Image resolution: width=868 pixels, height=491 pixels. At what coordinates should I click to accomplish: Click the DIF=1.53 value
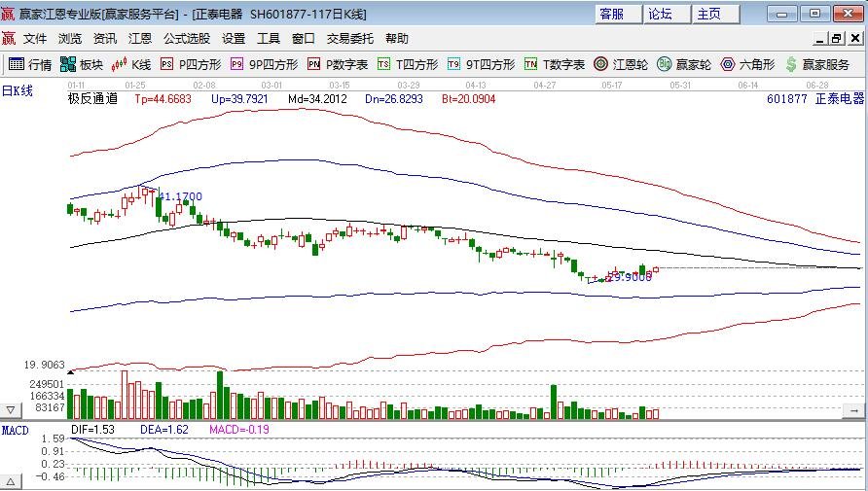92,430
